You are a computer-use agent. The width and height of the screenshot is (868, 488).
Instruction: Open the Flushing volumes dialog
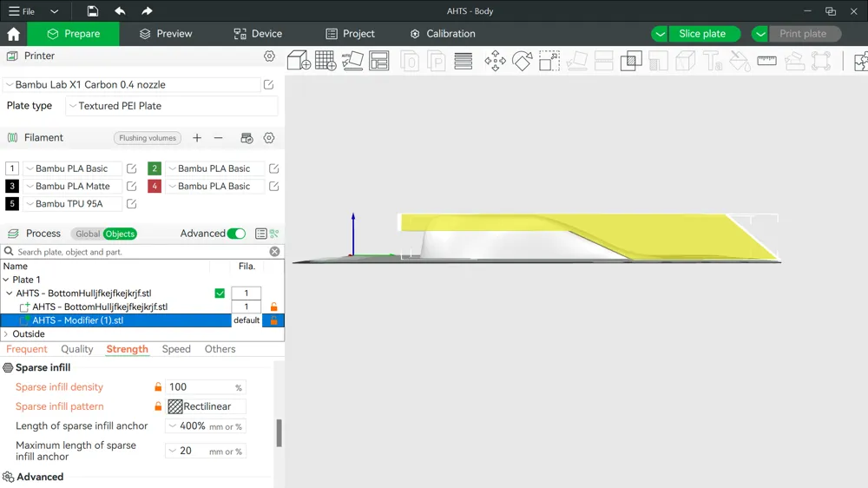click(147, 138)
